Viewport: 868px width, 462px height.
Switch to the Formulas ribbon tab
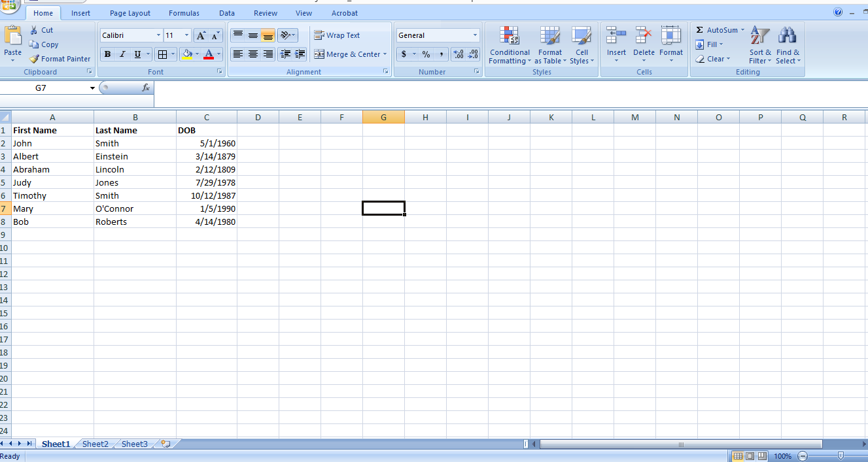point(184,12)
